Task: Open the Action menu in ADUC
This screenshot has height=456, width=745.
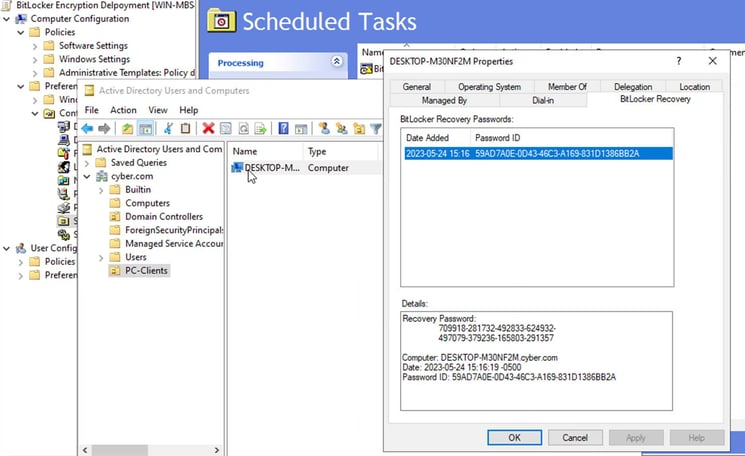Action: coord(123,110)
